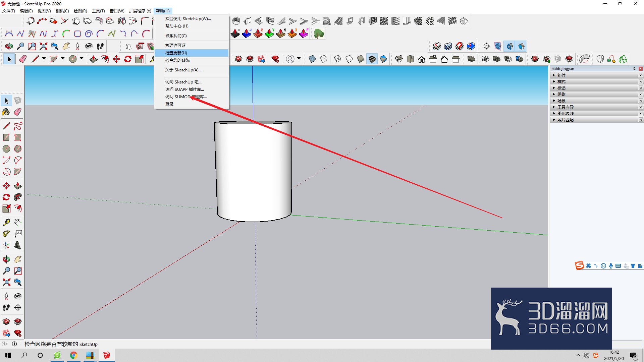Enable Monochrome display style
The width and height of the screenshot is (644, 362).
[x=383, y=59]
